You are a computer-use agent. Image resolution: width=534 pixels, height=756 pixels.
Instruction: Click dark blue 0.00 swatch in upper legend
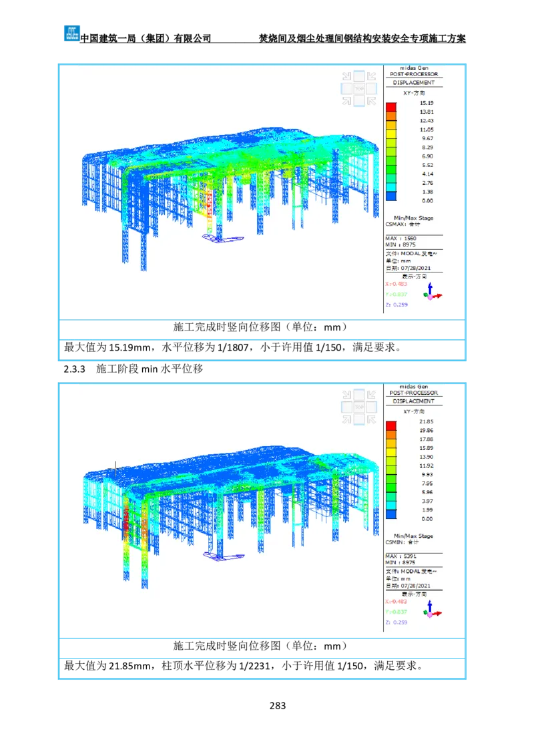click(x=391, y=196)
